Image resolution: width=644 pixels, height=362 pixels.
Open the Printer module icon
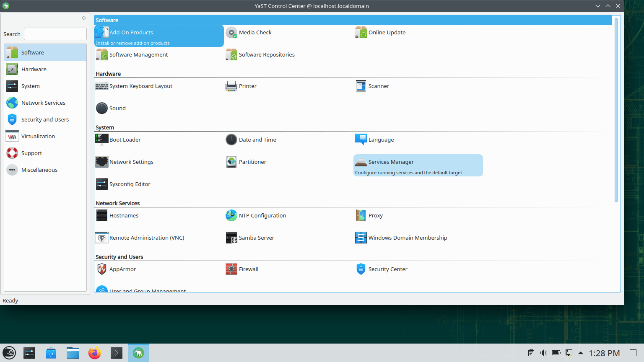(x=231, y=86)
